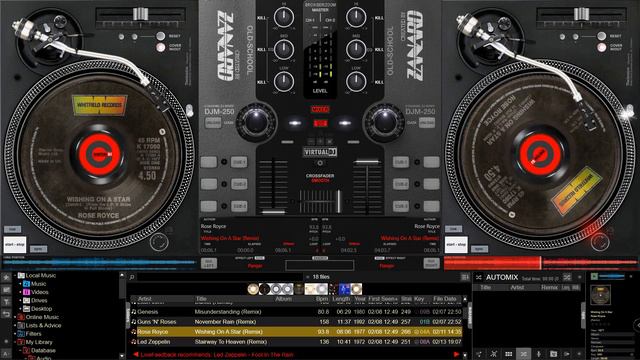Toggle the left turntable COVER button
This screenshot has width=640, height=360.
coord(161,47)
